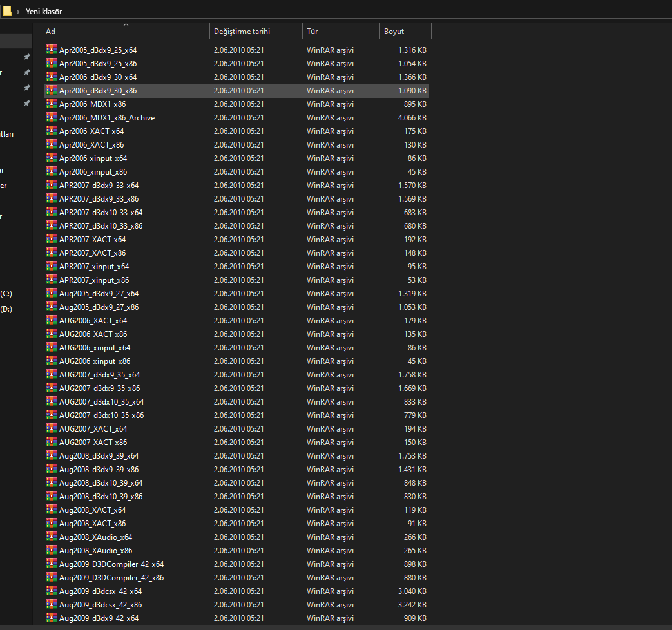Select the file Apr2006_xinput_x64
This screenshot has height=630, width=672.
click(236, 158)
